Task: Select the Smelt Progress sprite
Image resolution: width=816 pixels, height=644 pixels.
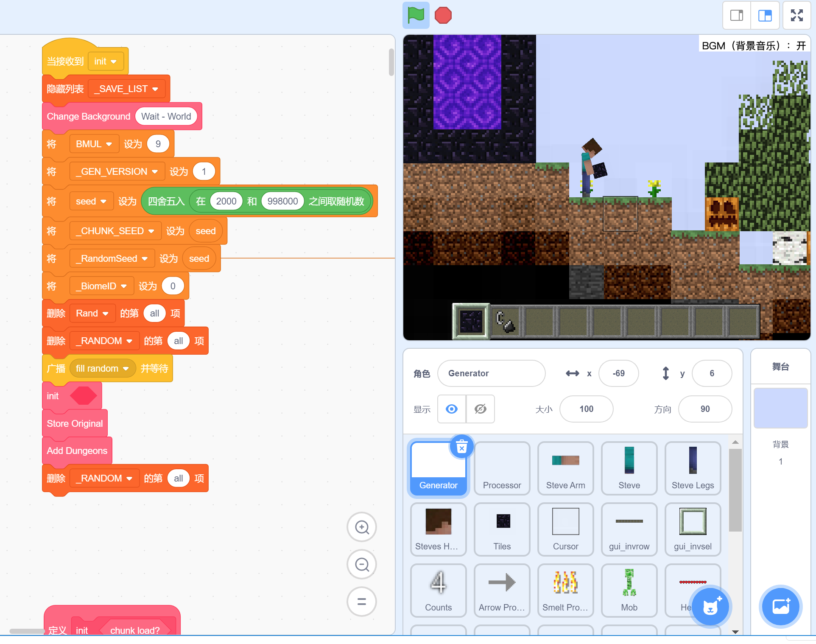Action: (565, 590)
